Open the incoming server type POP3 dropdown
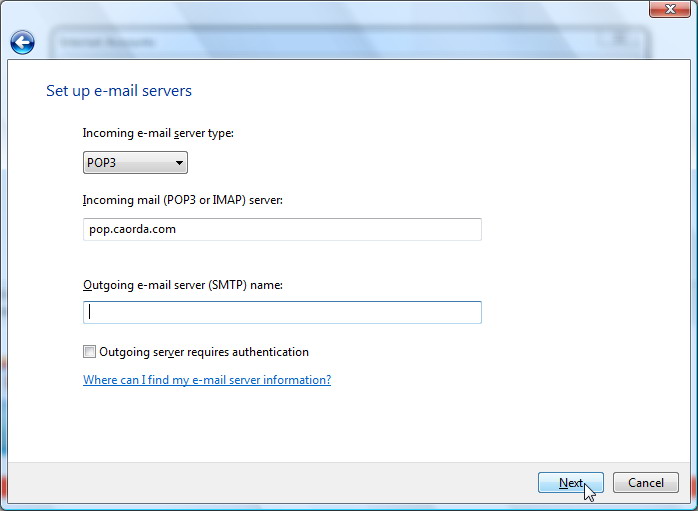 [x=135, y=162]
